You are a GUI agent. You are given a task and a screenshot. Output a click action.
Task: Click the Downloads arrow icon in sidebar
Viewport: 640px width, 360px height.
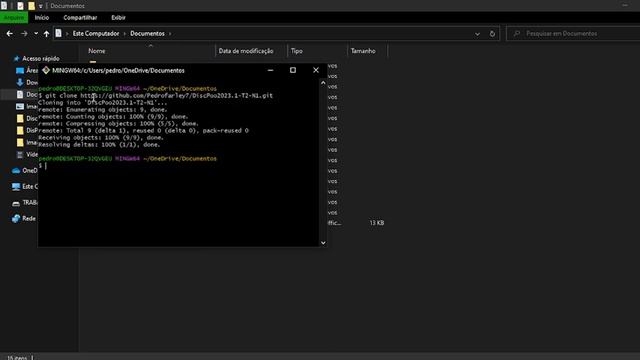[x=20, y=82]
